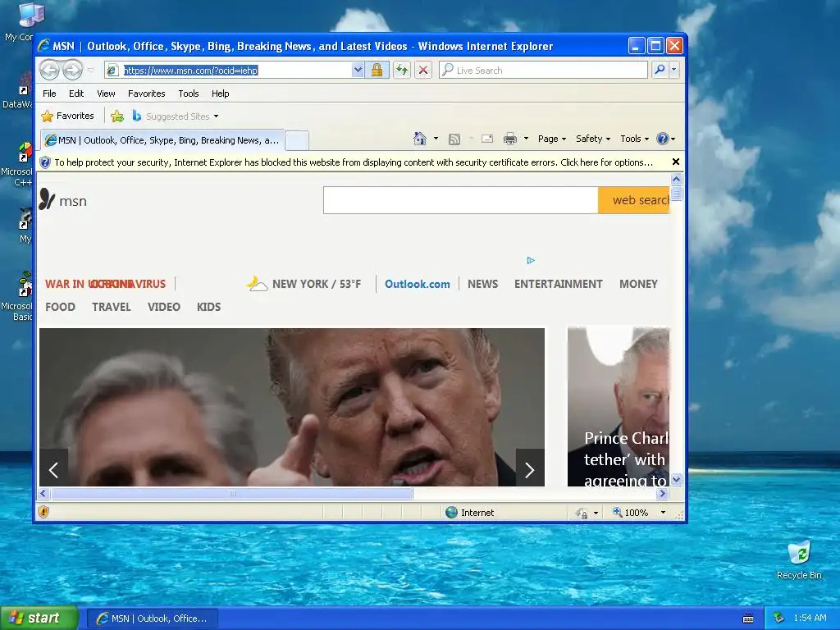Go back with the browser Back arrow

pyautogui.click(x=49, y=71)
